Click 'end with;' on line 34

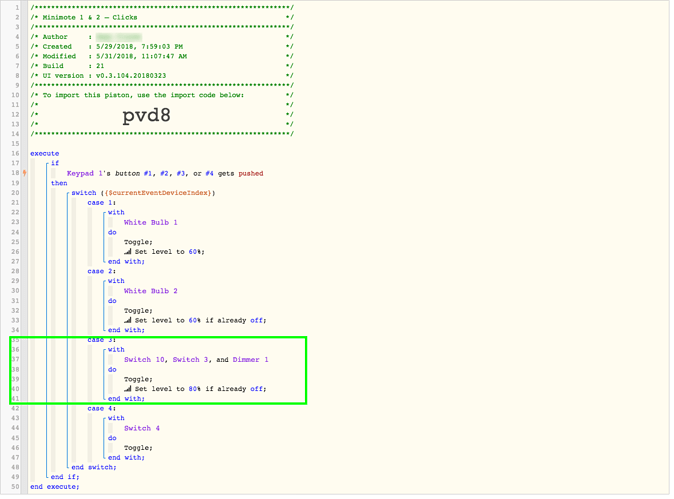pyautogui.click(x=126, y=331)
